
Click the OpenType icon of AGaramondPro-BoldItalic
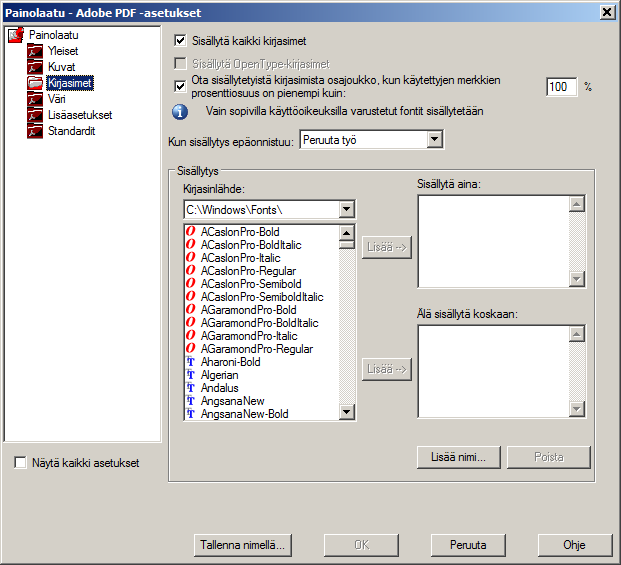(x=190, y=323)
